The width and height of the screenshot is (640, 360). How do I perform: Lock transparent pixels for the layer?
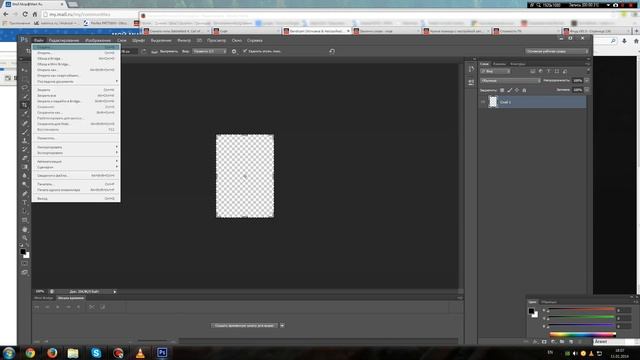click(x=502, y=90)
